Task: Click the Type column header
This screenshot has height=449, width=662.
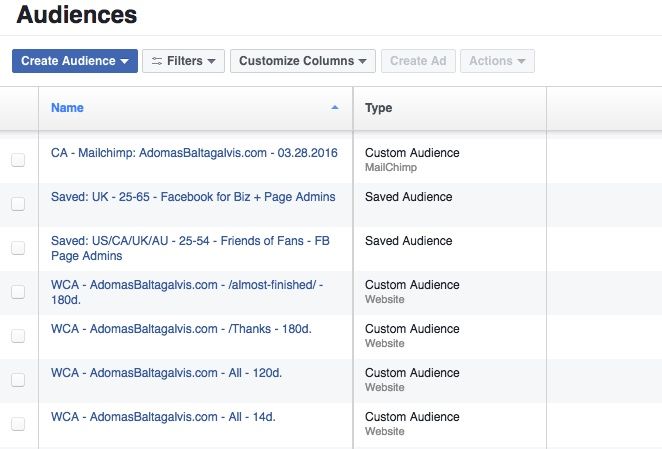Action: point(379,108)
